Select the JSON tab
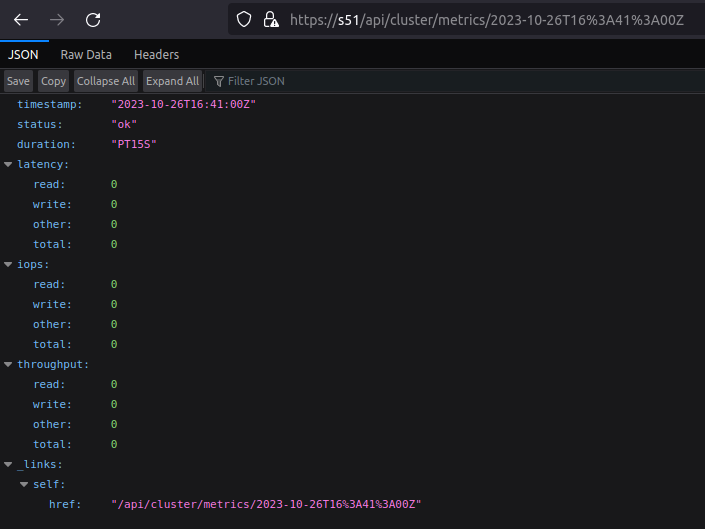Viewport: 705px width, 529px height. point(23,55)
